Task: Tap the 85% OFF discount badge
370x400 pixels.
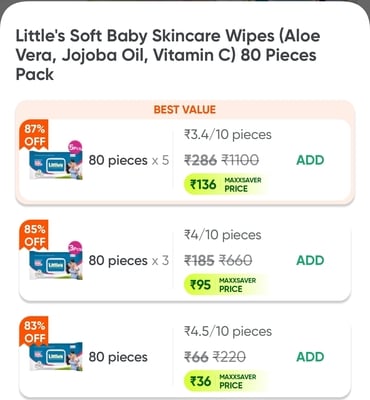Action: pos(34,235)
